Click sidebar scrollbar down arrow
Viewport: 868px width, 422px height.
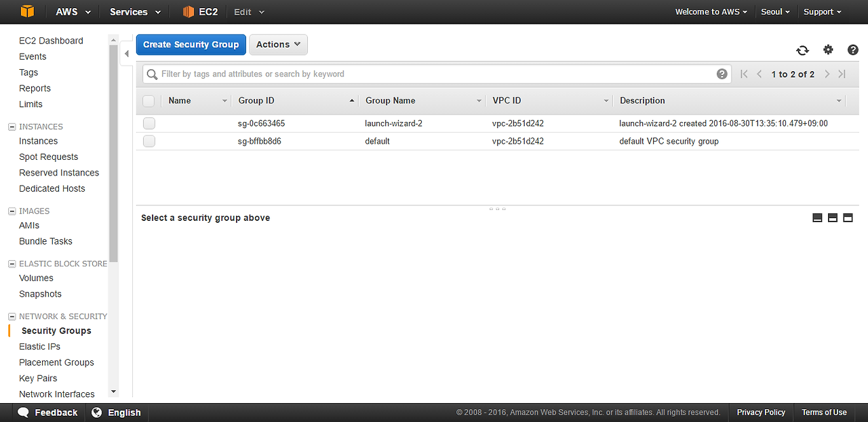[x=113, y=392]
